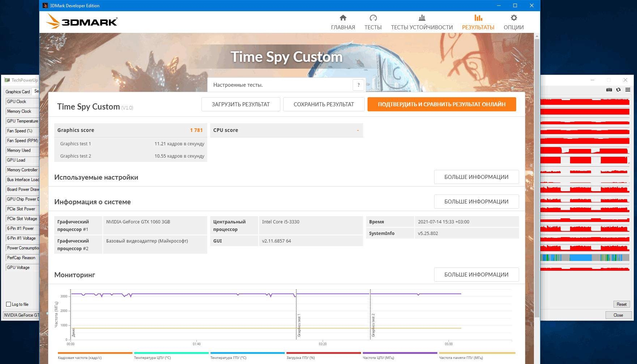637x364 pixels.
Task: Click the orange bars icon above РЕЗУЛЬТАТЫ
Action: click(x=478, y=18)
